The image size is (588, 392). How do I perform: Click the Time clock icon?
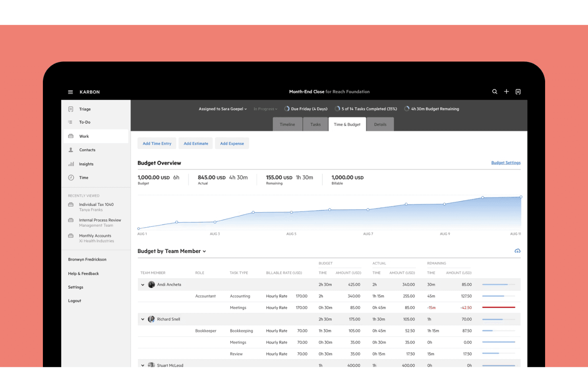click(x=71, y=178)
